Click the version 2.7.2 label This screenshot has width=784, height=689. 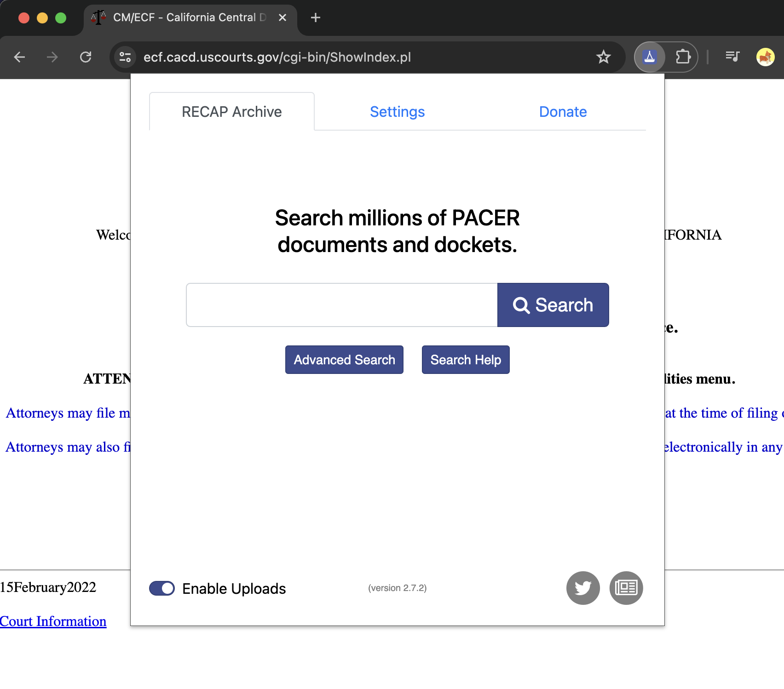[x=398, y=588]
